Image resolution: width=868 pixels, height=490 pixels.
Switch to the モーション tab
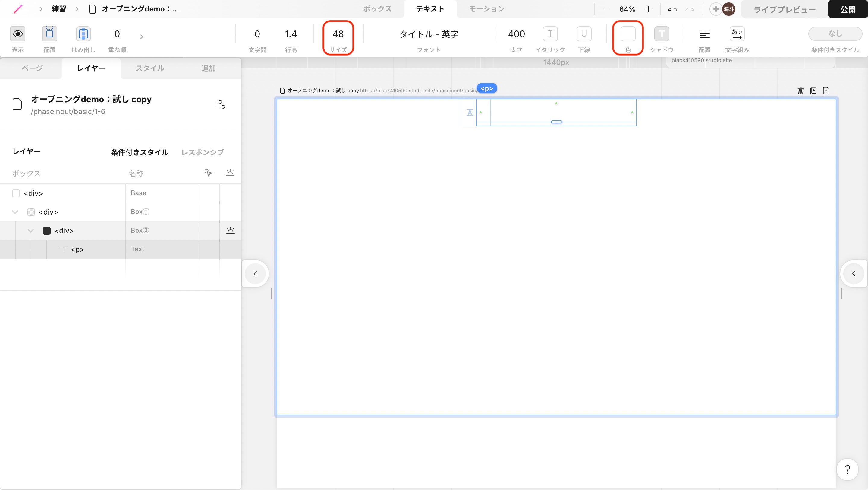[486, 9]
